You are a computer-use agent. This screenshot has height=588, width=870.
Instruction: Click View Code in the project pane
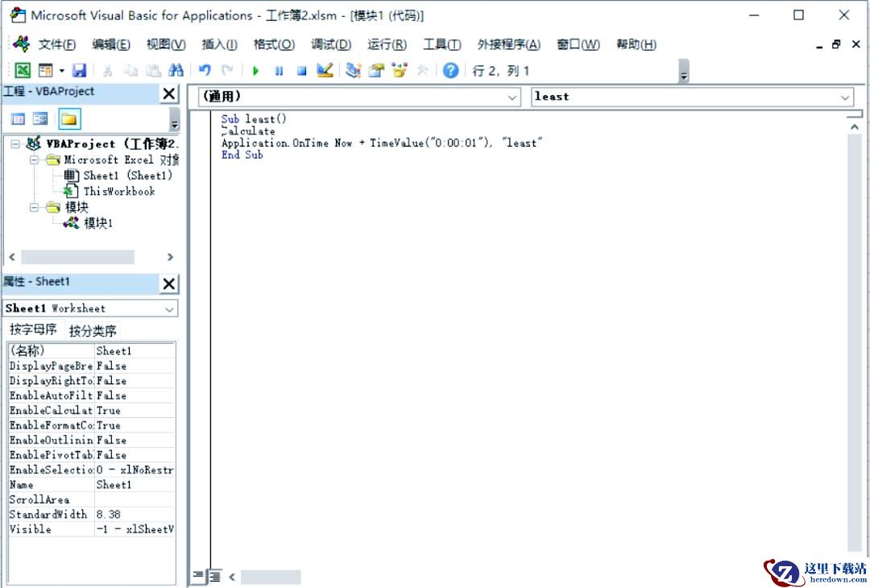[18, 119]
